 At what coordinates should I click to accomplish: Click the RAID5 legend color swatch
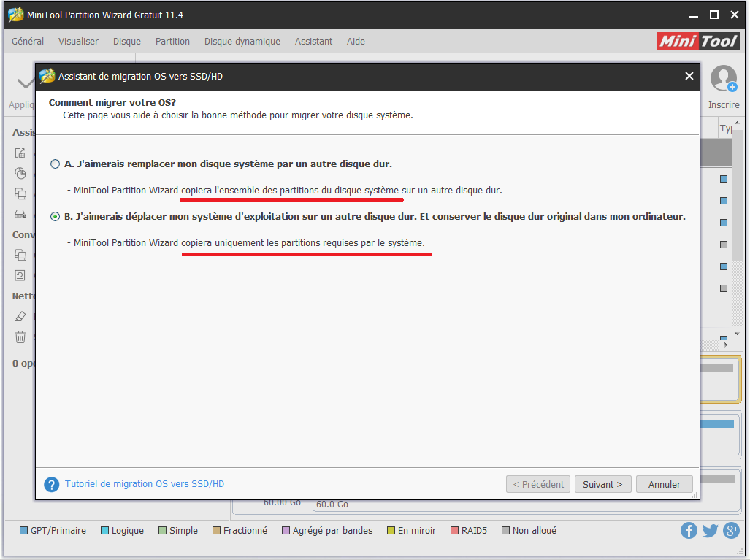click(454, 530)
